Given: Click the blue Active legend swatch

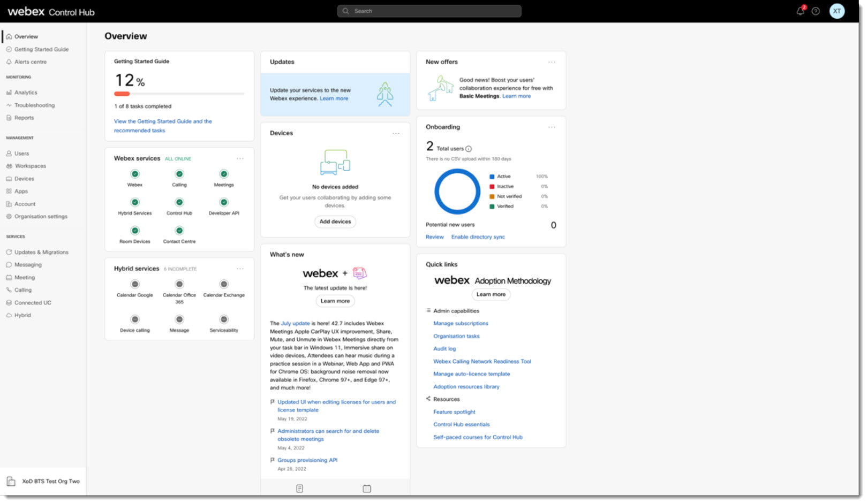Looking at the screenshot, I should pyautogui.click(x=492, y=177).
